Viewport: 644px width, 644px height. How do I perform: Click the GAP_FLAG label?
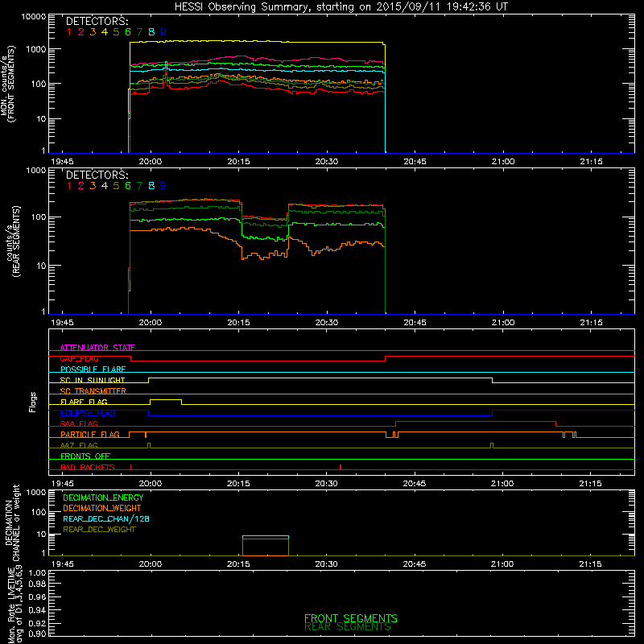click(79, 358)
